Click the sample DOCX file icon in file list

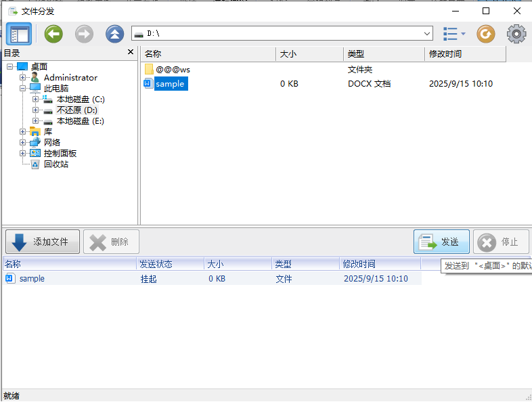click(x=148, y=83)
